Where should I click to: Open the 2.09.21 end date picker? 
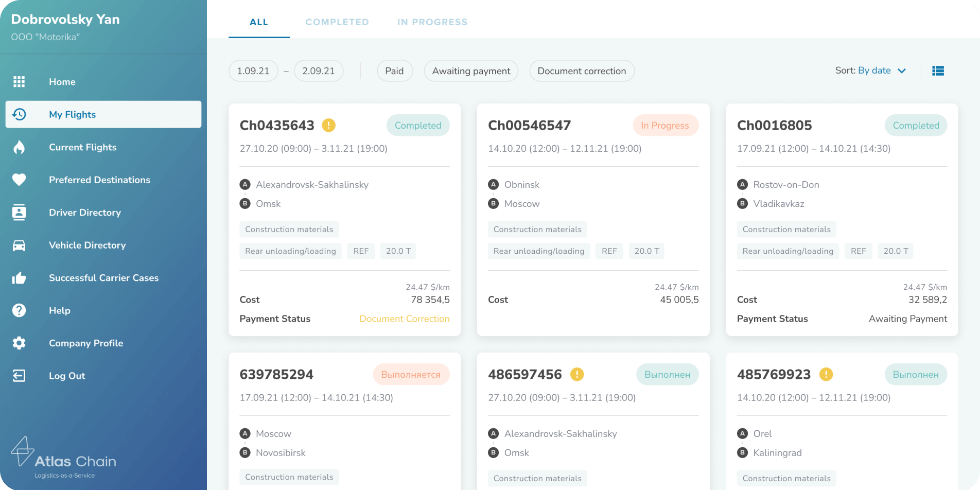coord(319,71)
